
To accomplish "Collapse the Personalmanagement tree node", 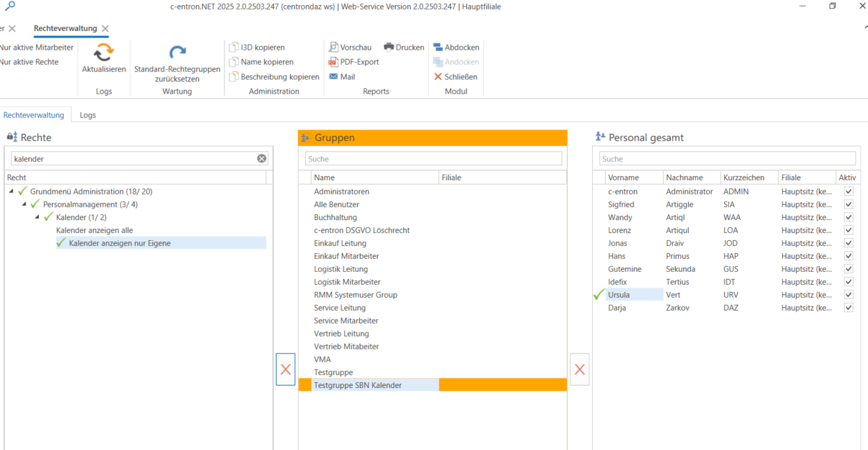I will point(25,204).
